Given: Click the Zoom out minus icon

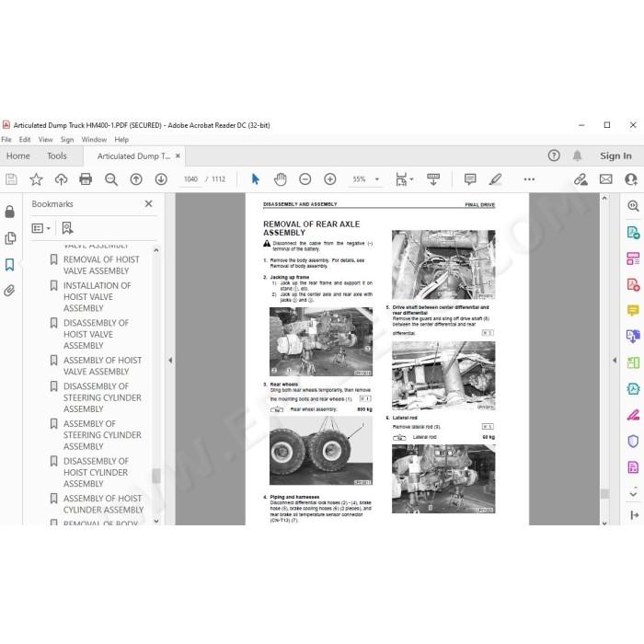Looking at the screenshot, I should [305, 179].
